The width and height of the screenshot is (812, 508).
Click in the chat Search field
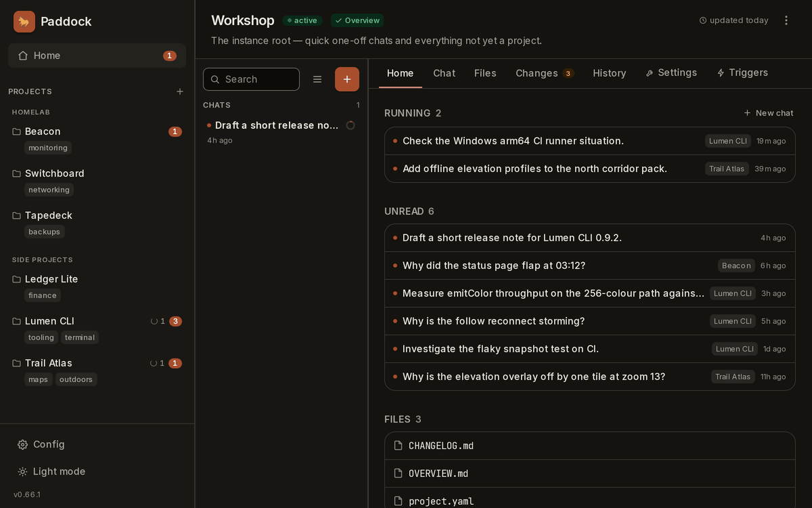coord(251,79)
